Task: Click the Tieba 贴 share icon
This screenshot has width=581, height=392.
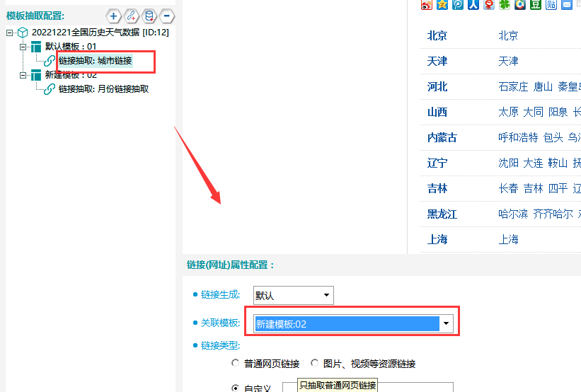Action: coord(551,5)
